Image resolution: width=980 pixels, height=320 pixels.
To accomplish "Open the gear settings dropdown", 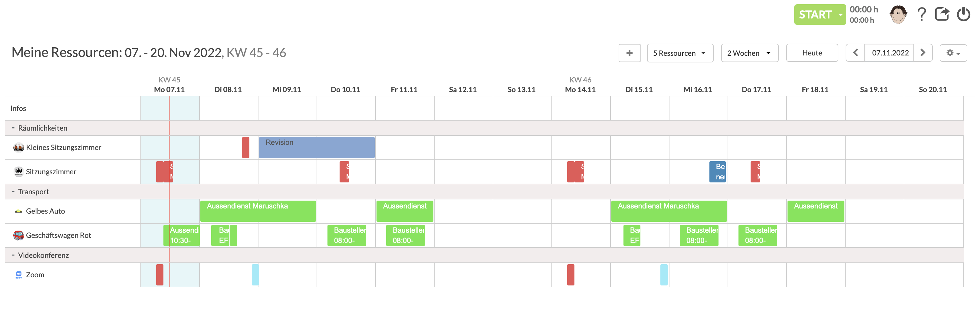I will [x=953, y=53].
